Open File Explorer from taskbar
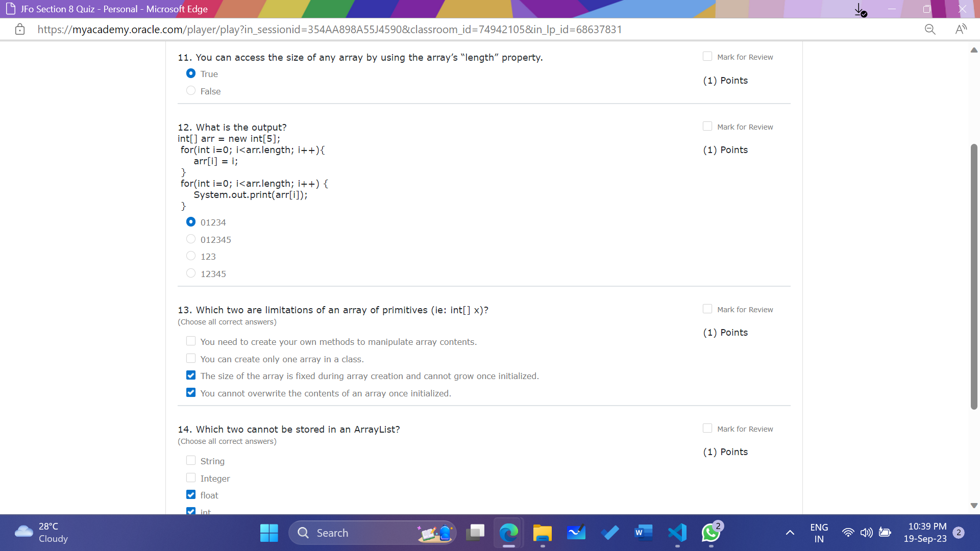 point(542,533)
